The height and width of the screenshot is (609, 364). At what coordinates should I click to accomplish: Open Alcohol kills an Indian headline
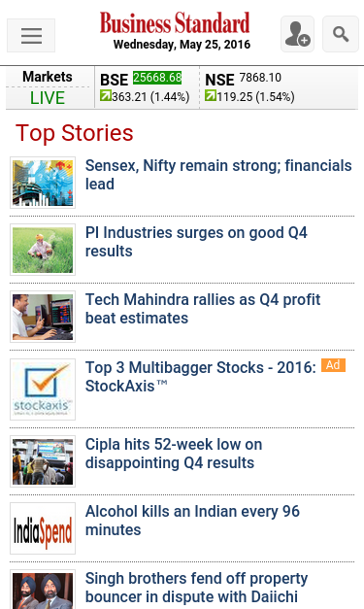click(192, 521)
